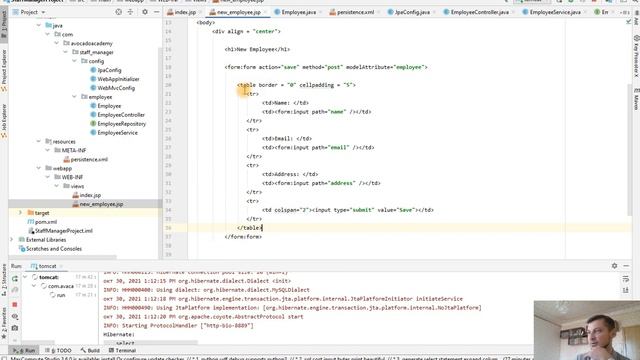Switch to the Employee.java tab
Screen dimensions: 640x360
click(298, 12)
